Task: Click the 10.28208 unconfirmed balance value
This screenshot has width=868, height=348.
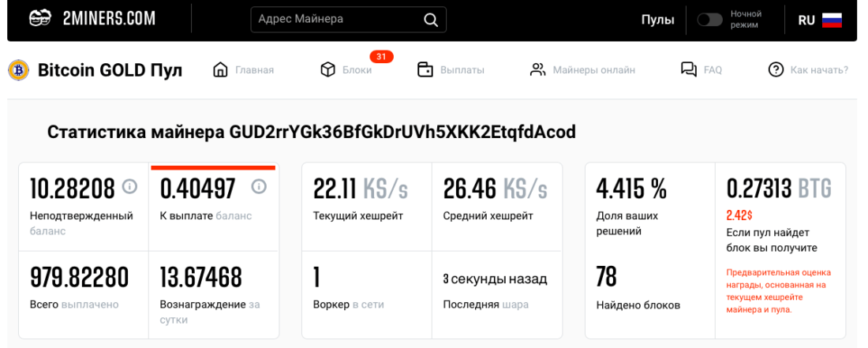Action: [73, 188]
